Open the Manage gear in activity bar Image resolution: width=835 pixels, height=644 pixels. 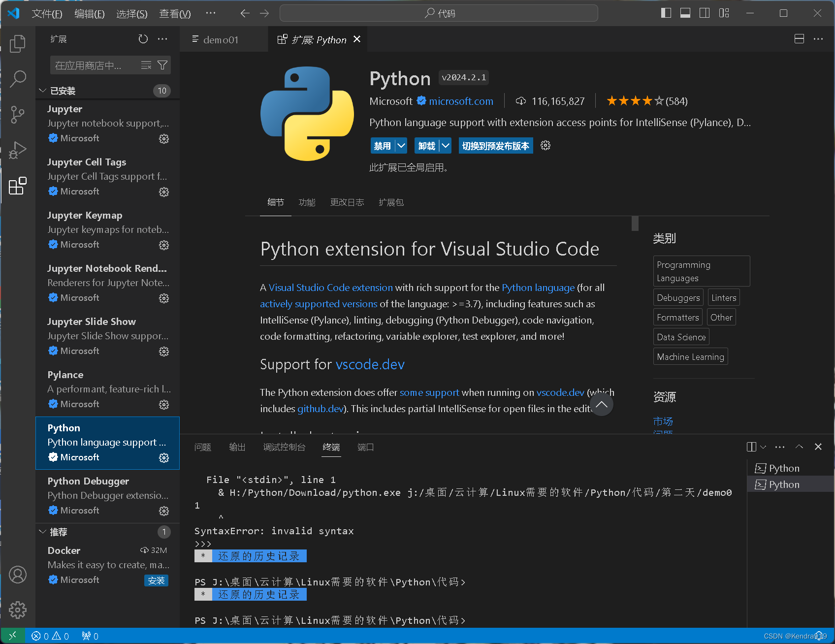click(x=18, y=610)
